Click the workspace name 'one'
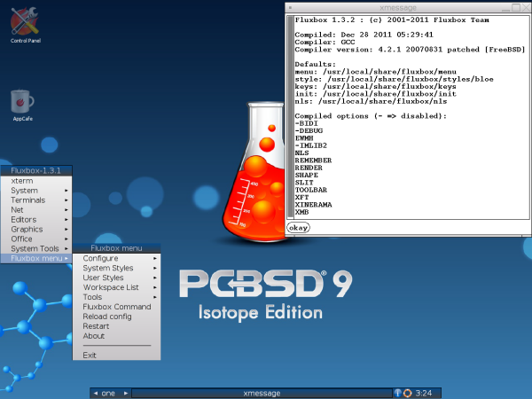 pyautogui.click(x=108, y=393)
